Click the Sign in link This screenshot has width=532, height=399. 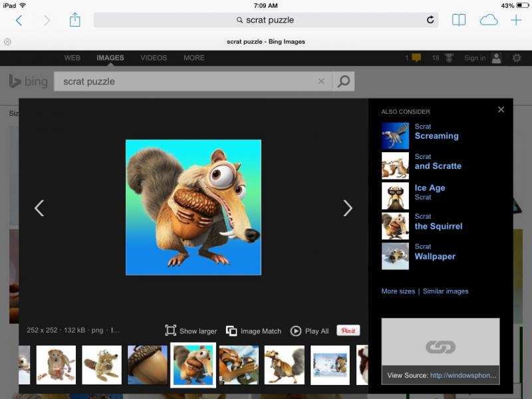[475, 58]
